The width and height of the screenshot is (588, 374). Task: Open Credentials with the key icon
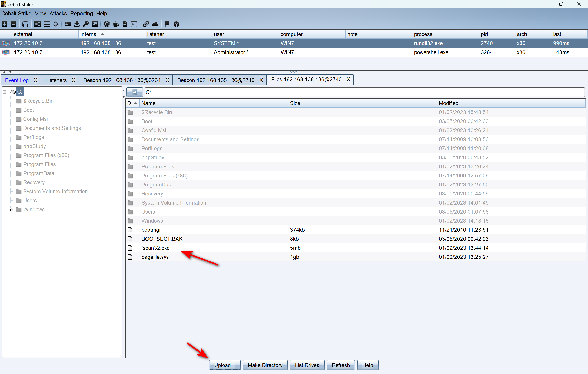(x=86, y=24)
